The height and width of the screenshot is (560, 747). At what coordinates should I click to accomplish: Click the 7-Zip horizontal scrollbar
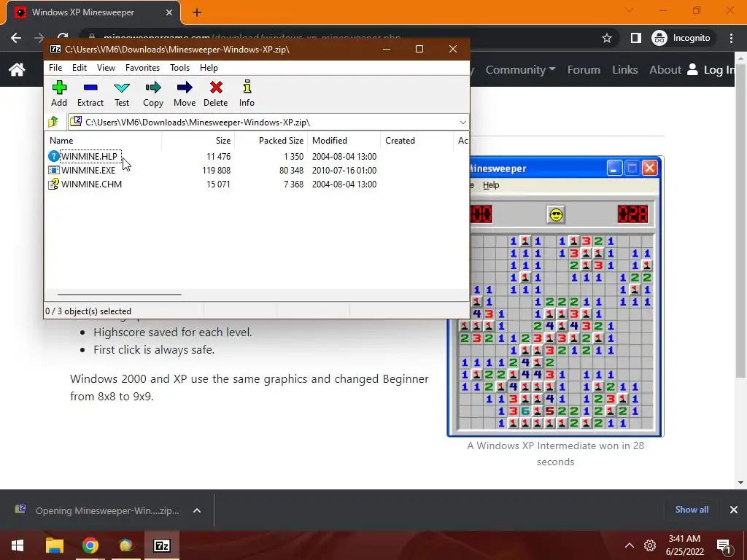119,295
